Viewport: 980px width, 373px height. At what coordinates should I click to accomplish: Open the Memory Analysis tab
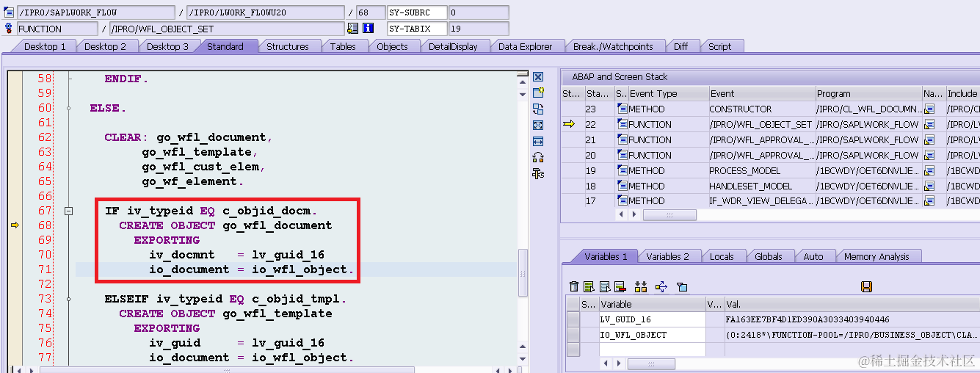tap(876, 256)
